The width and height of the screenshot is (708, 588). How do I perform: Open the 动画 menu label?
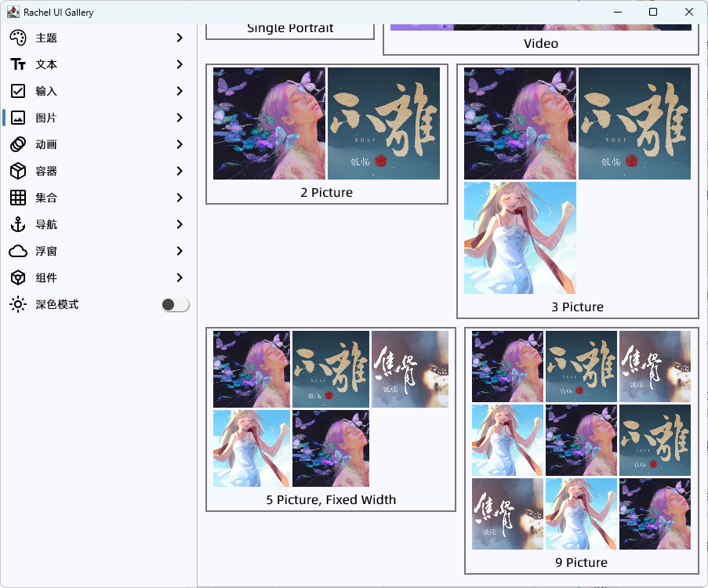click(x=46, y=144)
